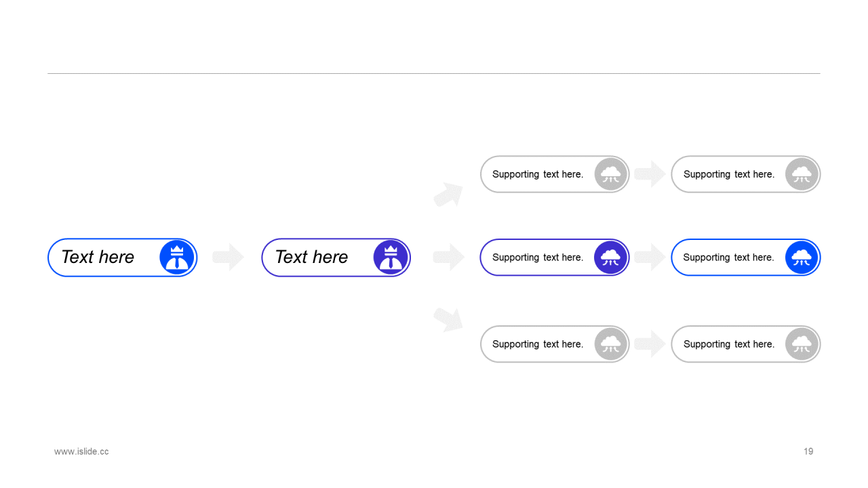Viewport: 868px width, 488px height.
Task: Select the arrow between top row supporting pills
Action: pos(650,174)
